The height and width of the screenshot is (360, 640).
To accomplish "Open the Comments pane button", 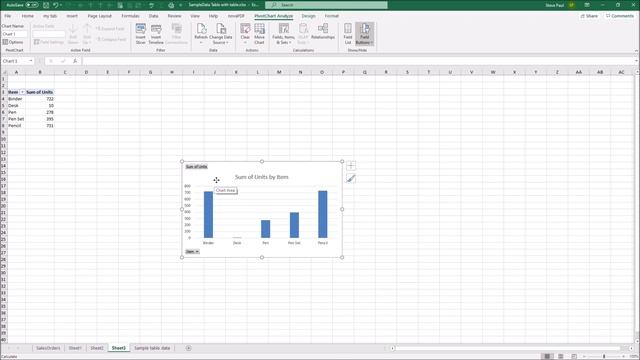I will click(620, 16).
